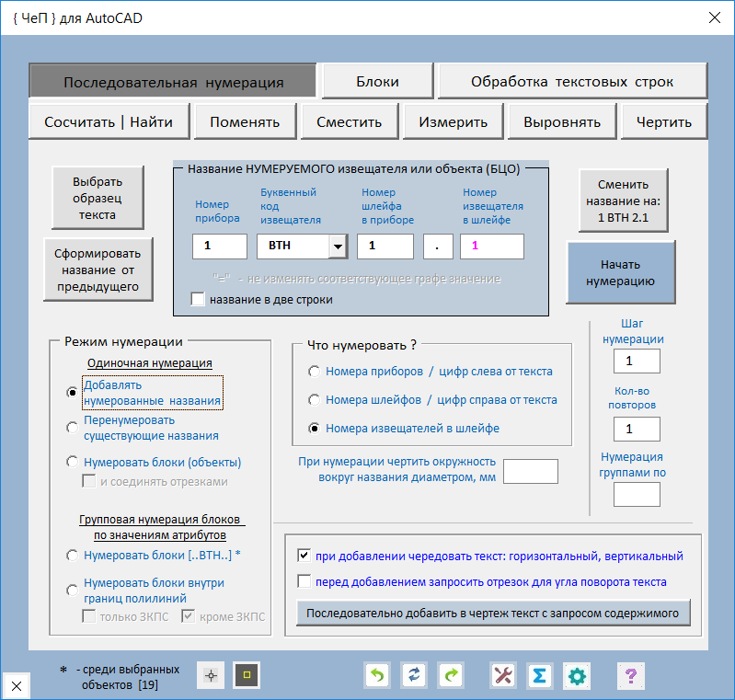
Task: Select 'Перенумеровать существующие названия' radio button
Action: [72, 427]
